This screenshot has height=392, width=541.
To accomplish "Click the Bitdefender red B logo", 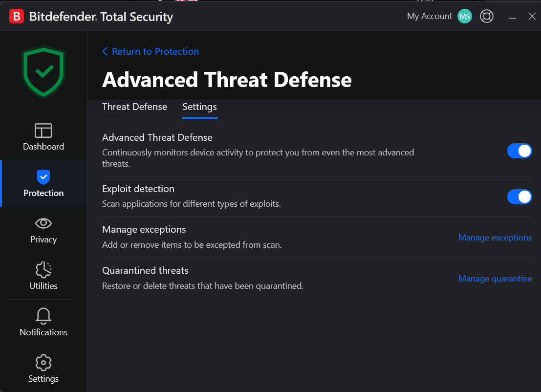I will click(16, 16).
